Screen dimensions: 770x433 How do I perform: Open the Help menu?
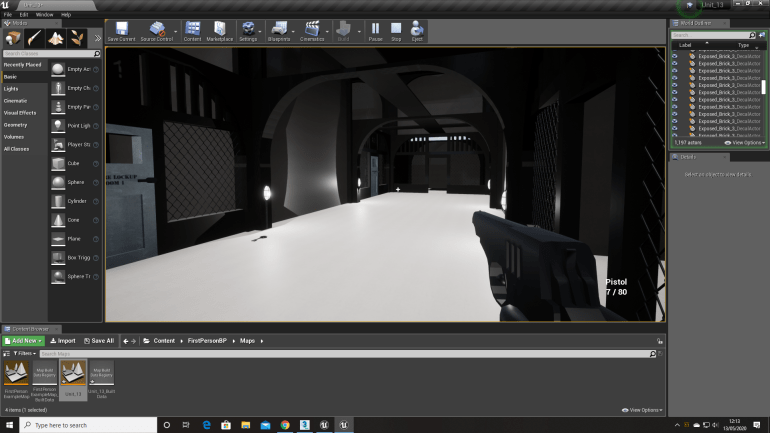click(x=66, y=15)
